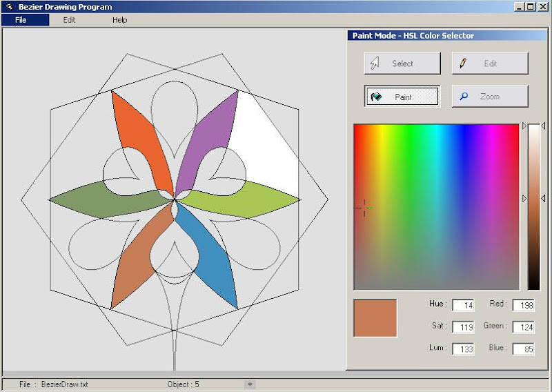The image size is (552, 392).
Task: Click the asterisk indicator in status bar
Action: pyautogui.click(x=250, y=384)
